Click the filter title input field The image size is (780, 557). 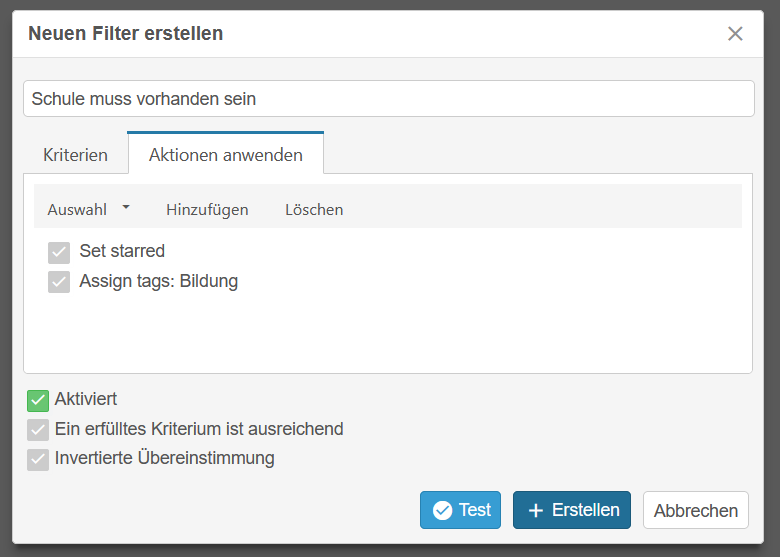click(389, 98)
